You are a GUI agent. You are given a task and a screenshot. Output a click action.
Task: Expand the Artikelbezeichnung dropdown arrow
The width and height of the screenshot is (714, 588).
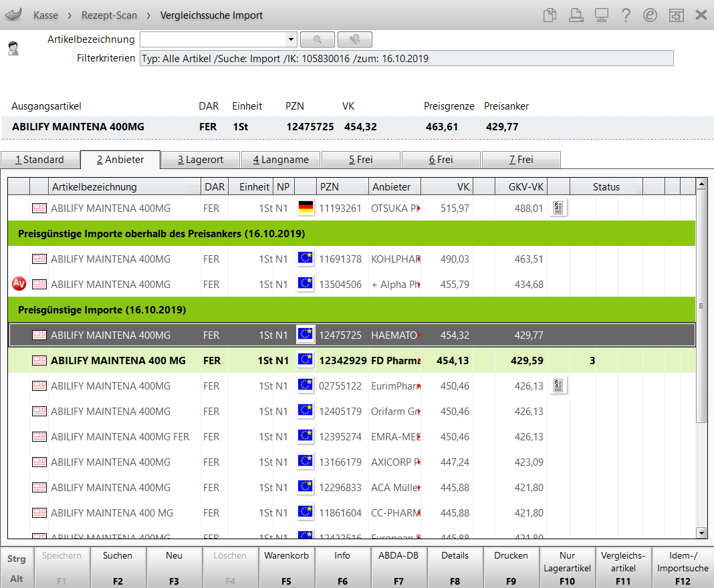291,39
